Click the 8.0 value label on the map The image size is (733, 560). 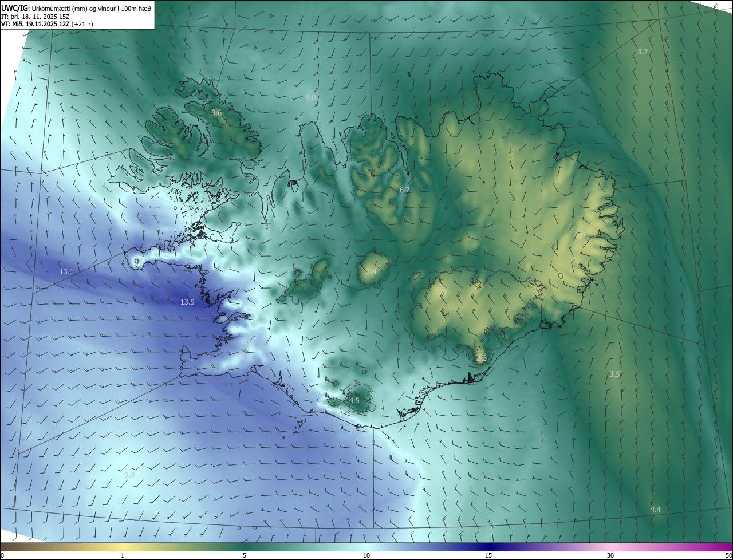(310, 98)
